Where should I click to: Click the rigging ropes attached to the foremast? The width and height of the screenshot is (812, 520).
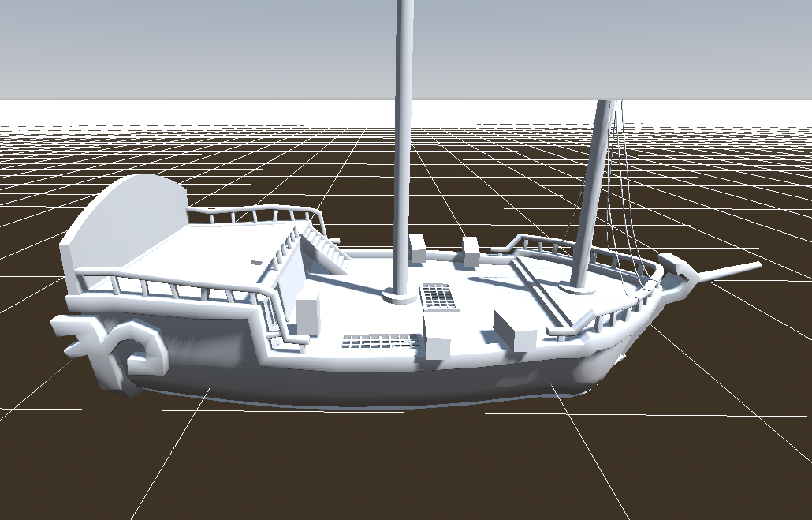624,194
